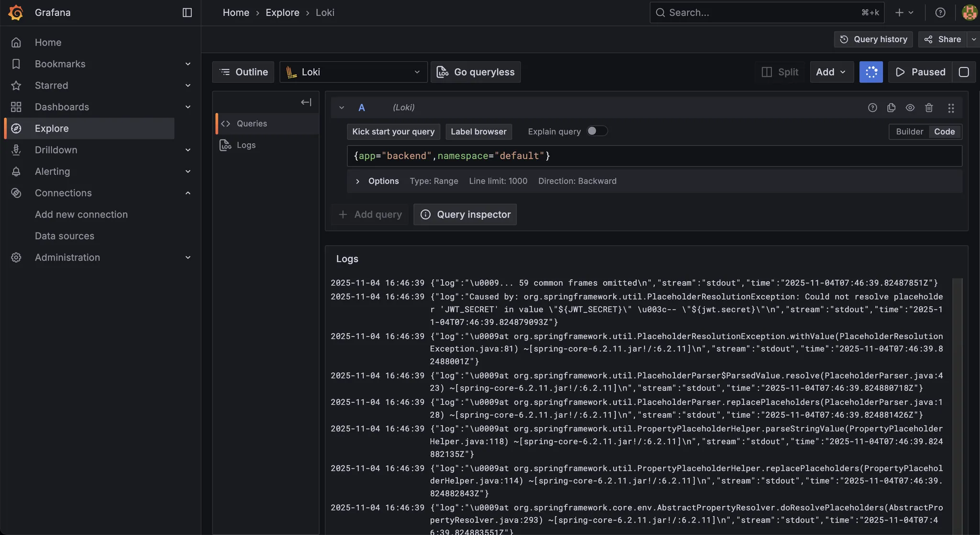Open the top-bar help icon

[x=940, y=12]
